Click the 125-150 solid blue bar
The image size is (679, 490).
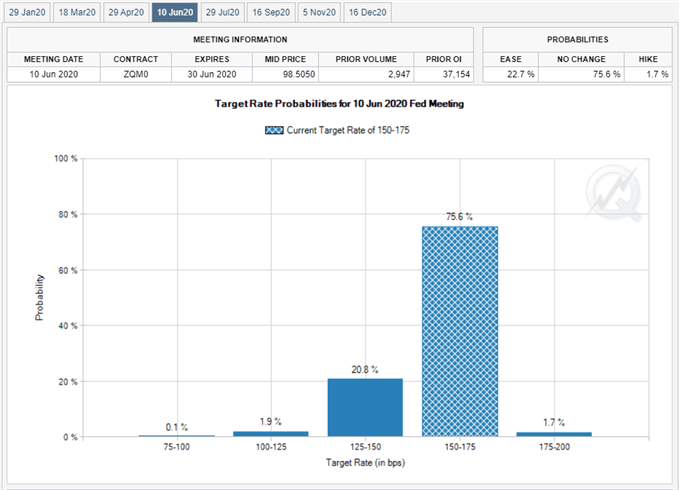tap(365, 407)
